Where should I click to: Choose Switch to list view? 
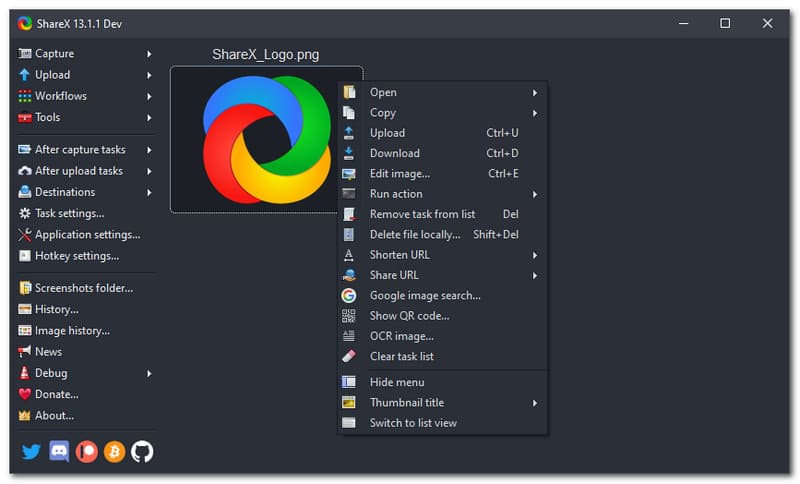point(442,423)
